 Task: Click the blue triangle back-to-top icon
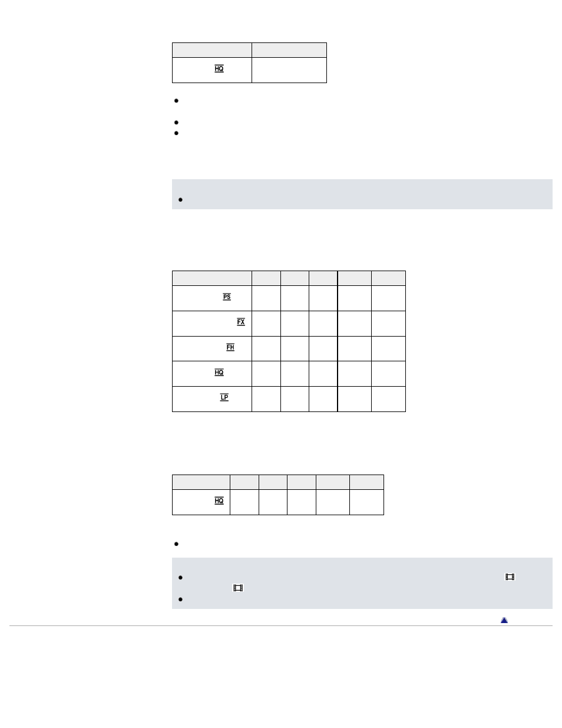pyautogui.click(x=504, y=620)
